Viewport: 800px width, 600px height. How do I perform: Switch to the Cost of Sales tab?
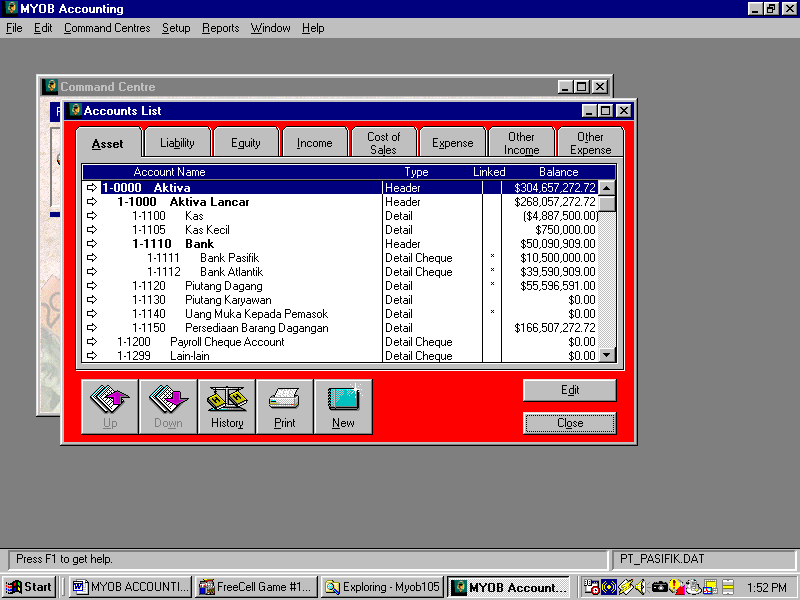coord(384,142)
